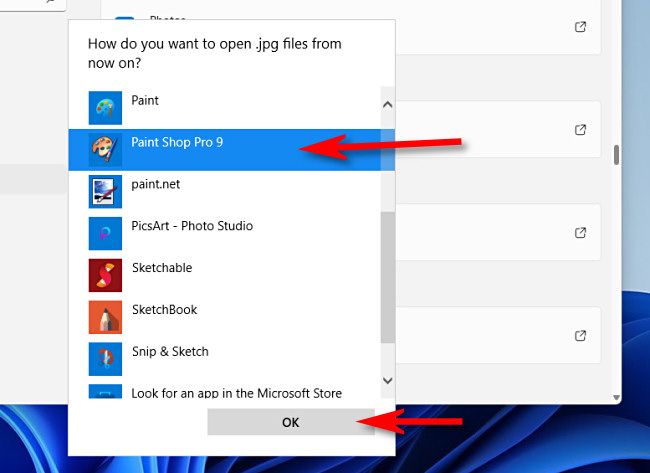This screenshot has width=650, height=473.
Task: Click the Settings window scrollbar thumb
Action: tap(616, 155)
